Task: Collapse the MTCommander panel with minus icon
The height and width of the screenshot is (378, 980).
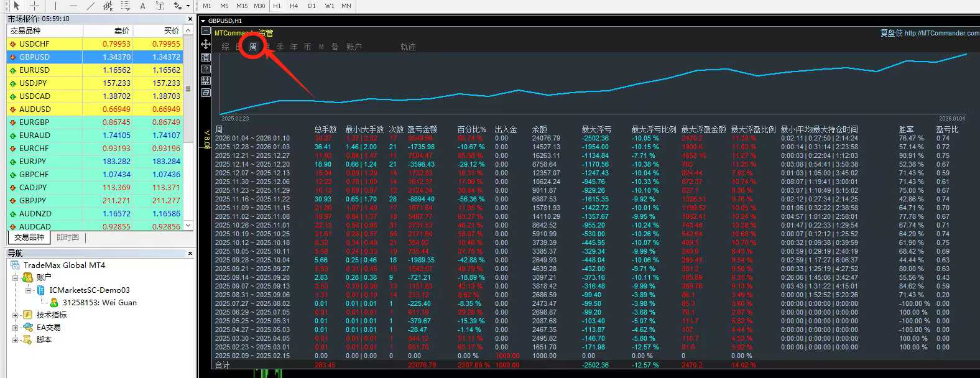Action: click(206, 31)
